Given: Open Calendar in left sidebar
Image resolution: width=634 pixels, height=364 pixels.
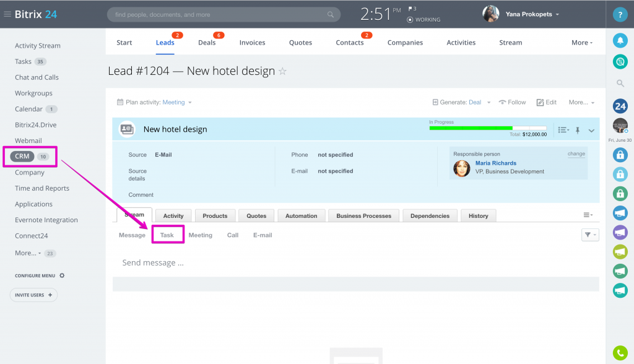Looking at the screenshot, I should [28, 109].
